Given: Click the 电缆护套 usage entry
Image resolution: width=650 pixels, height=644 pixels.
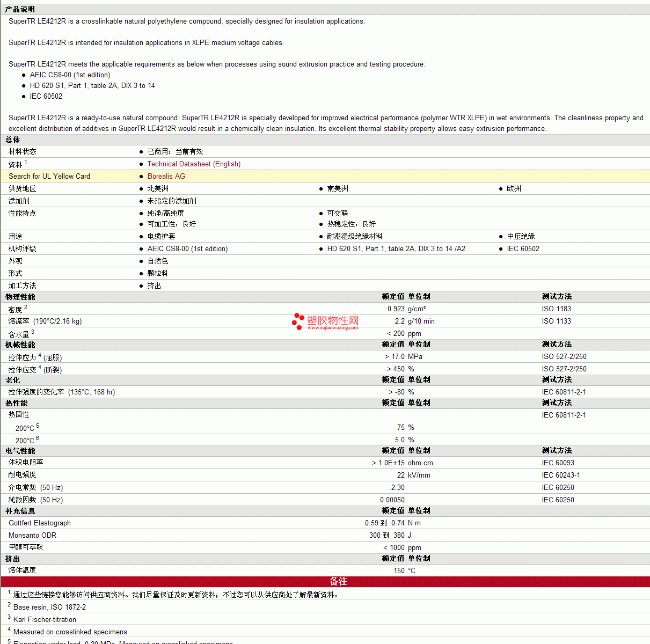Looking at the screenshot, I should [162, 237].
